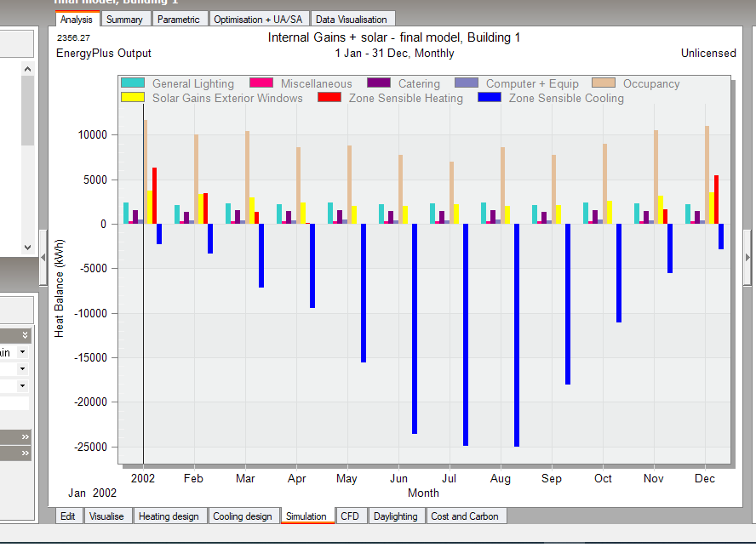Image resolution: width=756 pixels, height=553 pixels.
Task: Click the '1 Jan - 31 Dec, Monthly' subtitle
Action: [x=394, y=53]
